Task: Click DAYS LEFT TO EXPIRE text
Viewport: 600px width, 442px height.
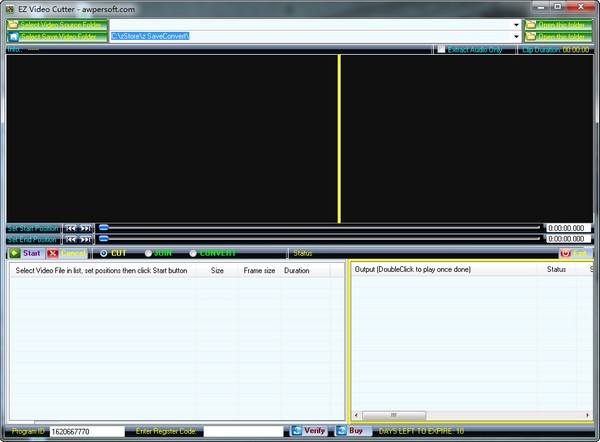Action: [x=421, y=431]
